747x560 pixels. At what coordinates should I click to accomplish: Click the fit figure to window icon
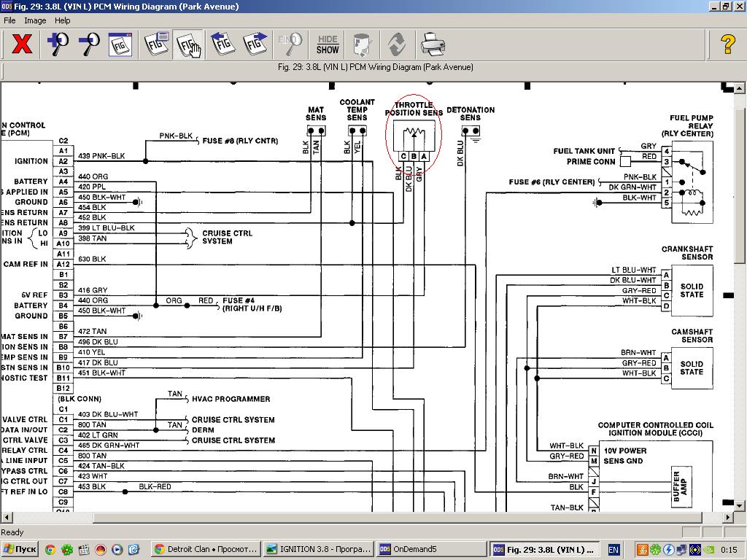120,44
